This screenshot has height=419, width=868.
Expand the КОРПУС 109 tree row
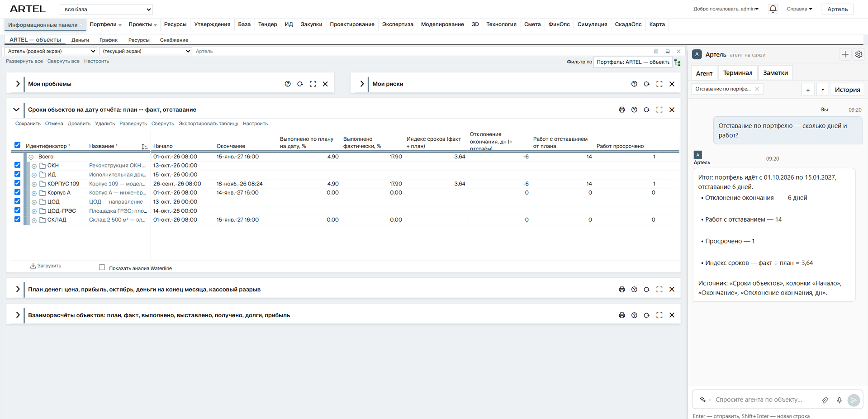[x=34, y=184]
